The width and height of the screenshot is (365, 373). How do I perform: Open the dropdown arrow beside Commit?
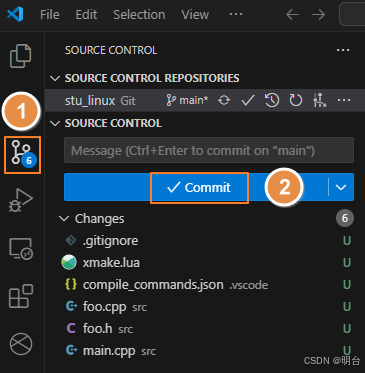341,187
